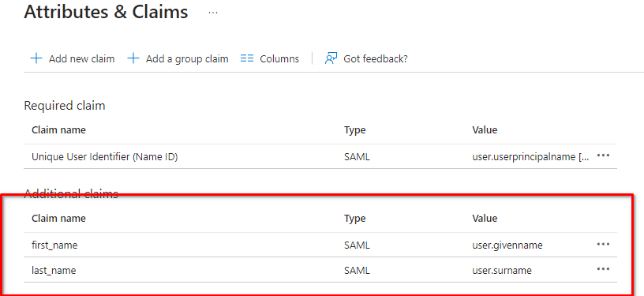The height and width of the screenshot is (296, 644).
Task: Click the Add new claim label
Action: pos(82,58)
